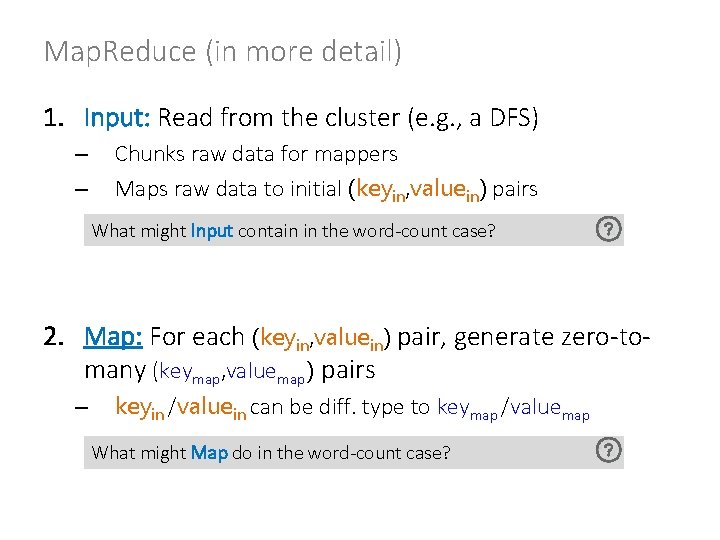This screenshot has width=720, height=540.
Task: Click the purple key-map/value-map text in the last bullet
Action: (x=513, y=408)
